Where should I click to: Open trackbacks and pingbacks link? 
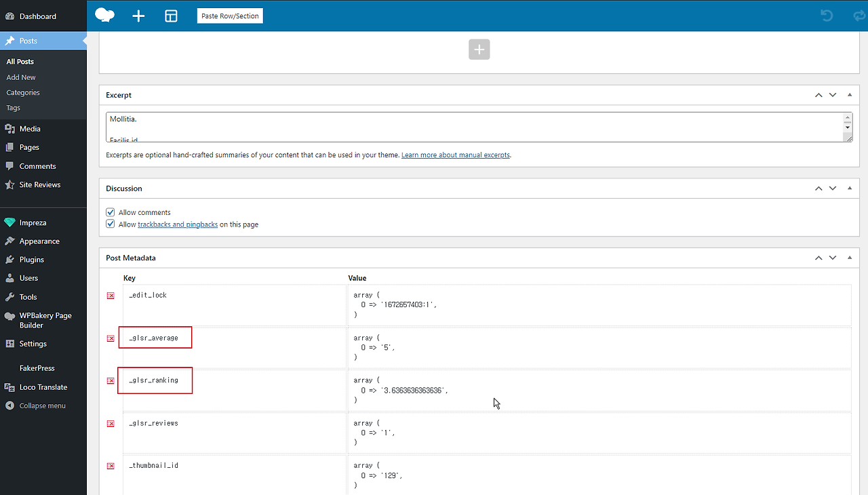click(178, 224)
